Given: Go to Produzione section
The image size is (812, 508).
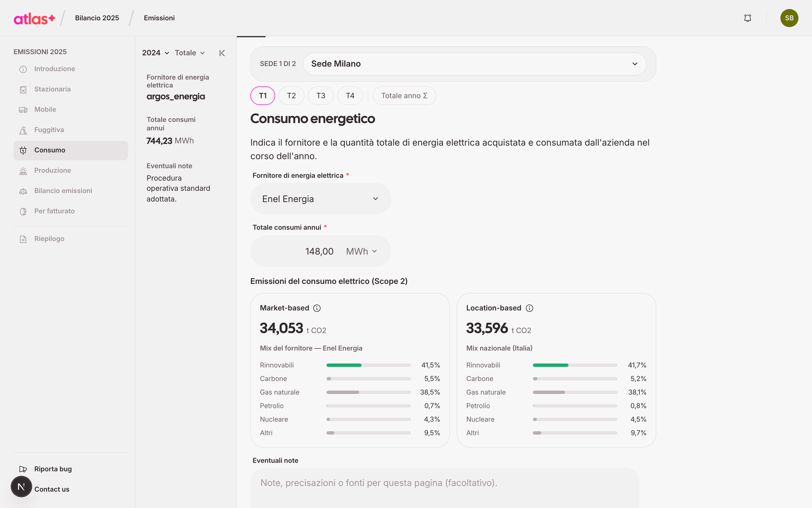Looking at the screenshot, I should (70, 171).
